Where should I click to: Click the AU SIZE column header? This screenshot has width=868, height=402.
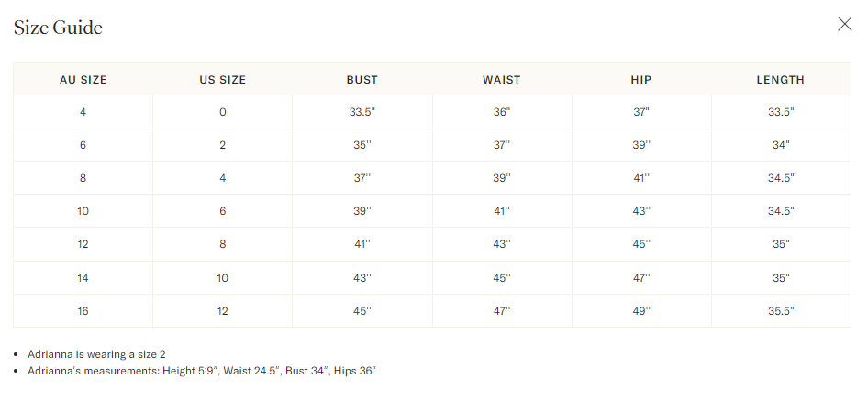pos(83,80)
